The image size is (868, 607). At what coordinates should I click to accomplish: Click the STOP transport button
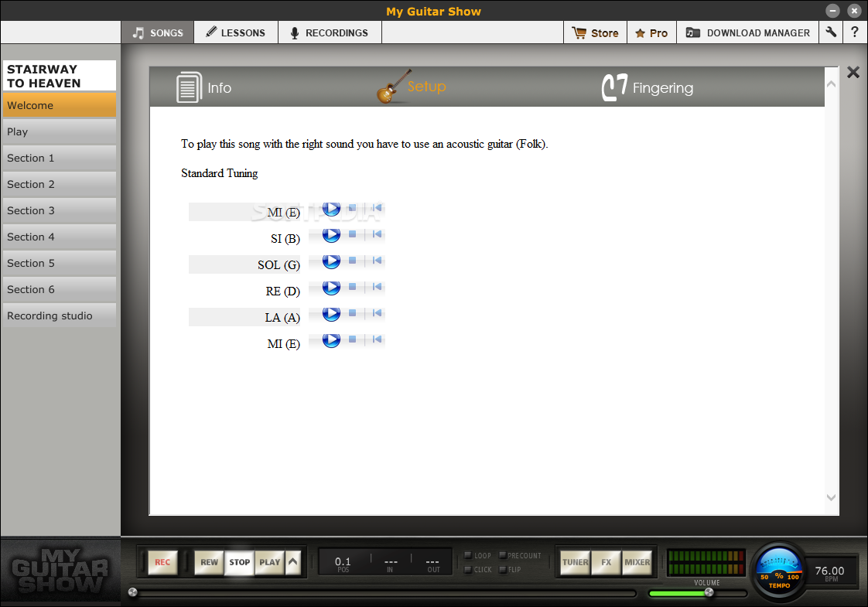pyautogui.click(x=240, y=562)
